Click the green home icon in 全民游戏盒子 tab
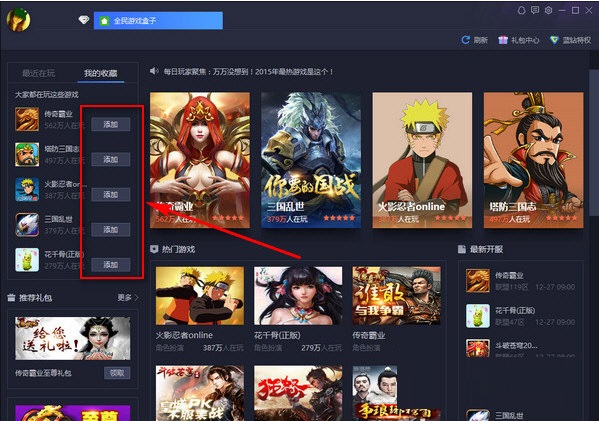 (104, 21)
